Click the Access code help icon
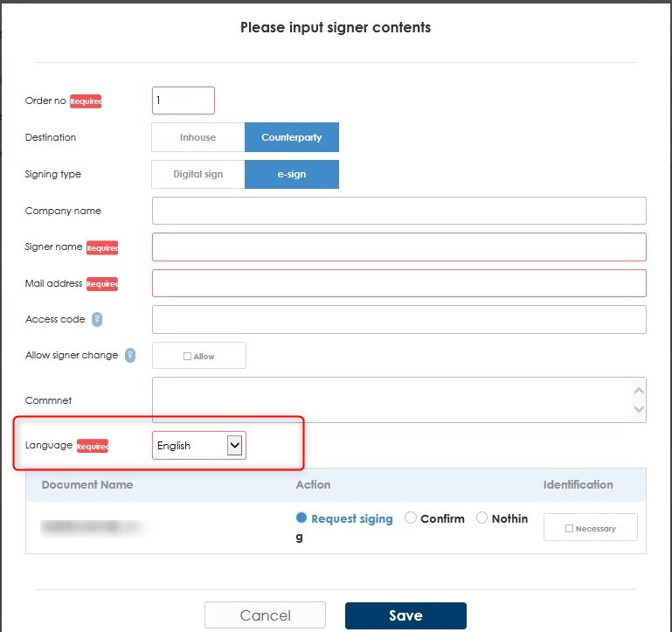 tap(97, 320)
